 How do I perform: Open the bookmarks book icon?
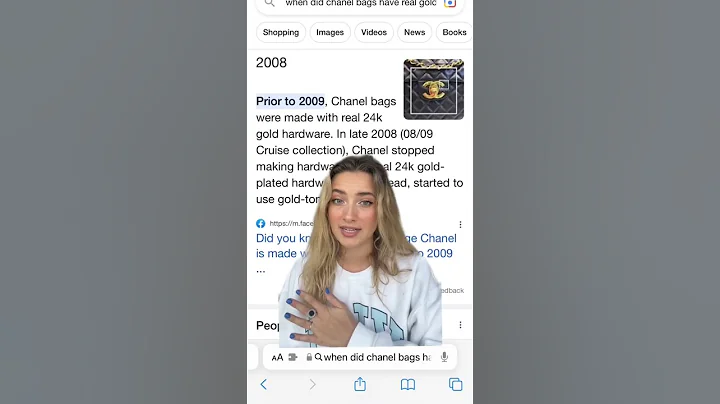click(408, 384)
